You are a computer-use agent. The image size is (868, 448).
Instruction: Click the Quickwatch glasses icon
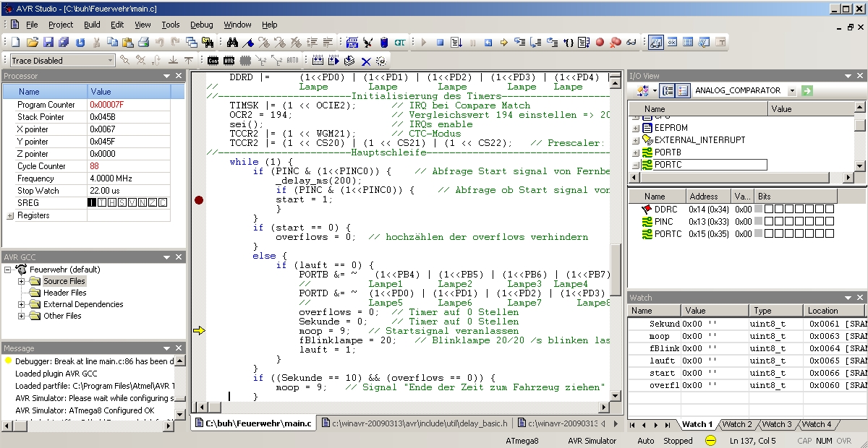point(631,43)
